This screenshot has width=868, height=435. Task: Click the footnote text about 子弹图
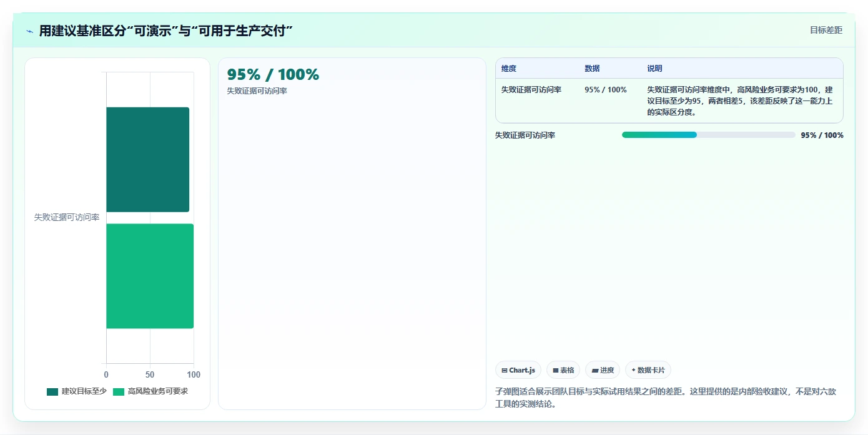(x=666, y=398)
